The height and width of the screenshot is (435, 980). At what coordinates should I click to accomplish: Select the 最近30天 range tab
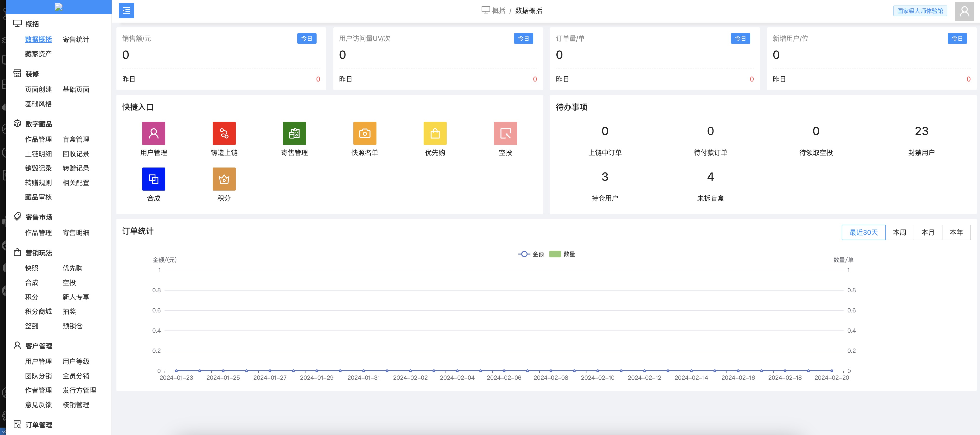pos(864,232)
